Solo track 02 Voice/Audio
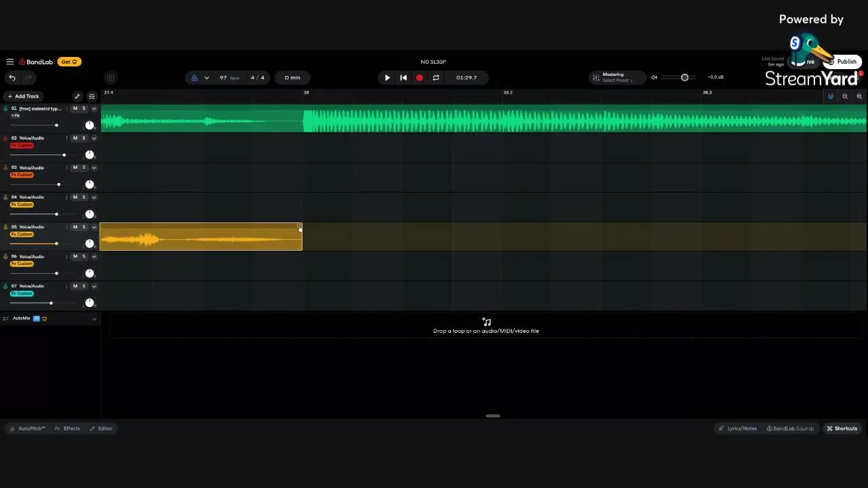Viewport: 868px width, 488px height. 84,138
